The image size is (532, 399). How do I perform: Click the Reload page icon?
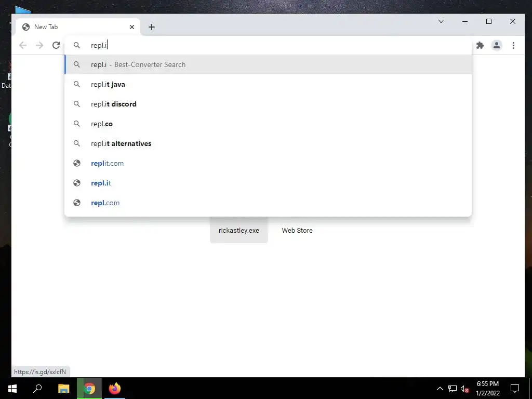56,45
